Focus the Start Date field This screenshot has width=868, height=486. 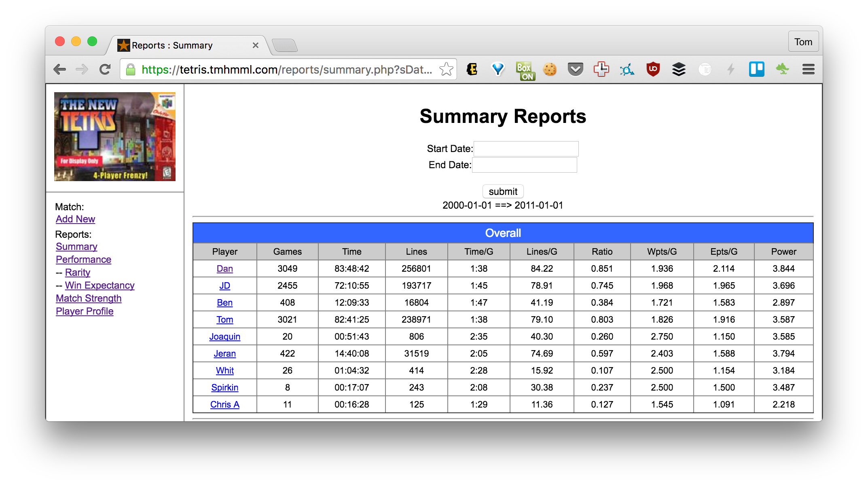coord(526,149)
